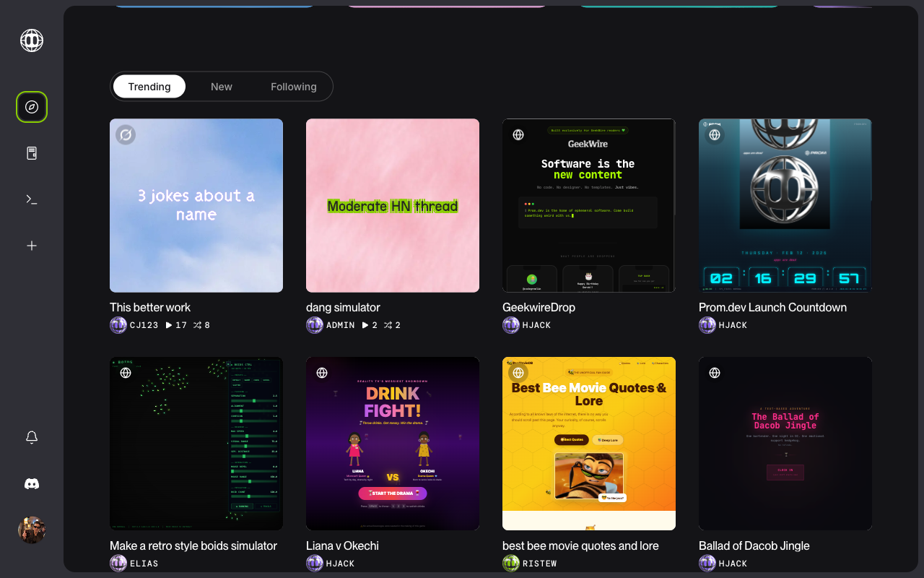Open the Prom.dev Launch Countdown project
924x578 pixels.
click(785, 204)
